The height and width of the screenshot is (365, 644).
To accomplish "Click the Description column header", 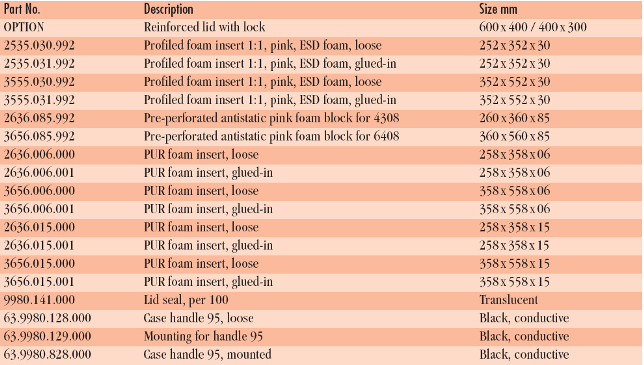I will click(168, 9).
